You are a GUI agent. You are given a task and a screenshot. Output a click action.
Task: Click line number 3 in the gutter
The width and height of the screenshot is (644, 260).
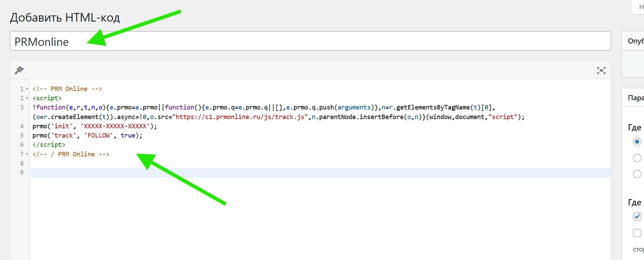(22, 107)
